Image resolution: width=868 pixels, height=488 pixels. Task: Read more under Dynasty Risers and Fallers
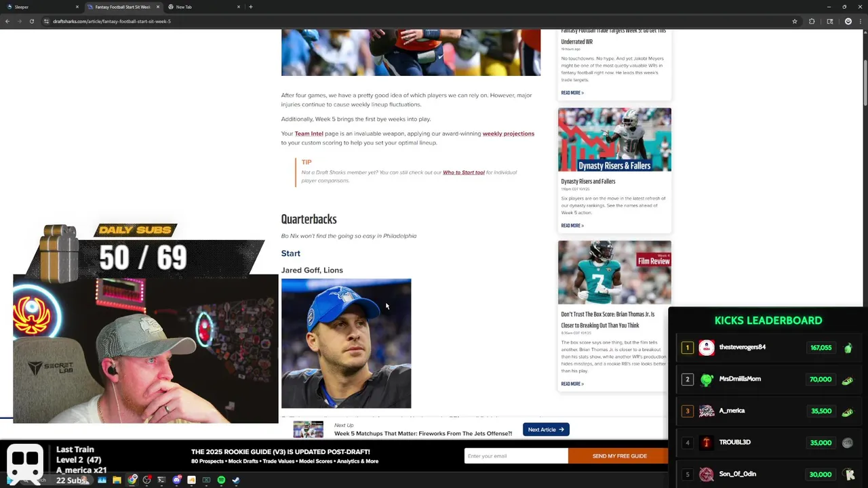[572, 226]
